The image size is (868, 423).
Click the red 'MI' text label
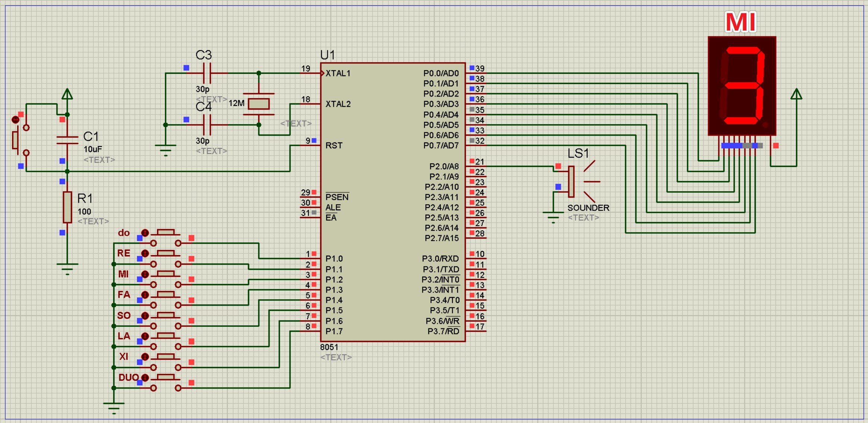pyautogui.click(x=740, y=22)
